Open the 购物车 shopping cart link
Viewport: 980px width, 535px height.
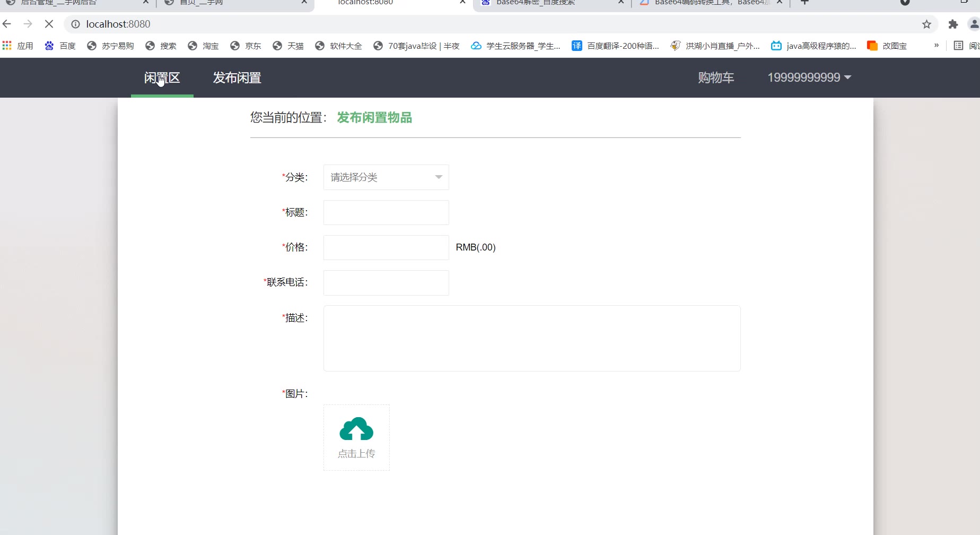coord(716,77)
